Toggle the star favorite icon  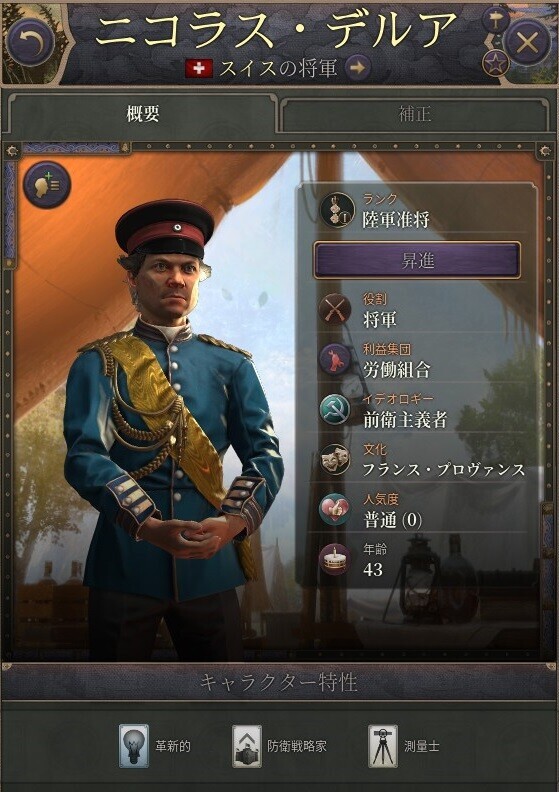point(495,63)
